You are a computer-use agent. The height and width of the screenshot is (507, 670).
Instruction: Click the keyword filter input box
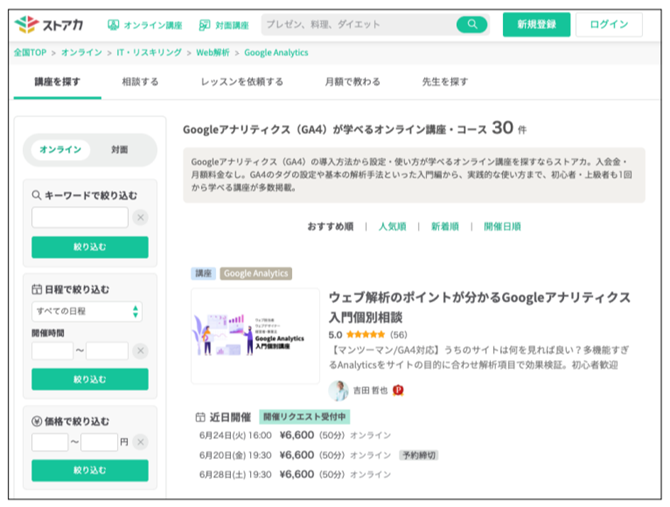(x=80, y=217)
